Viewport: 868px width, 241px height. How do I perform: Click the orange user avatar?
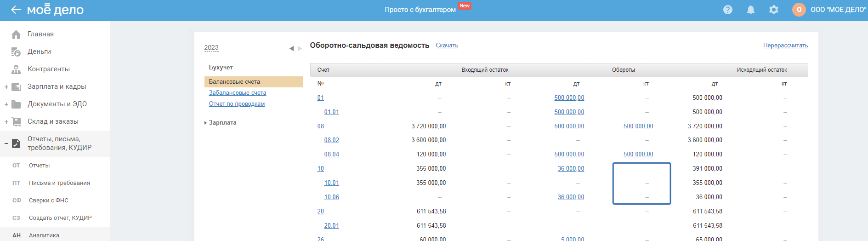pos(799,10)
